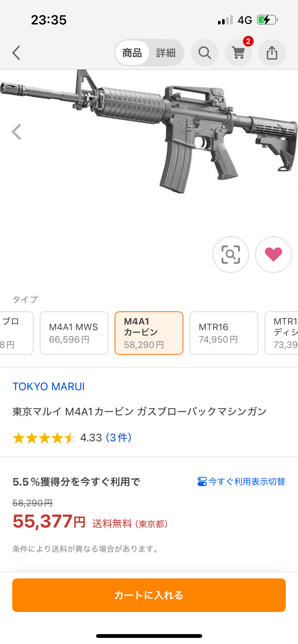This screenshot has width=298, height=644.
Task: Select partially visible leftmost type option
Action: (x=15, y=333)
